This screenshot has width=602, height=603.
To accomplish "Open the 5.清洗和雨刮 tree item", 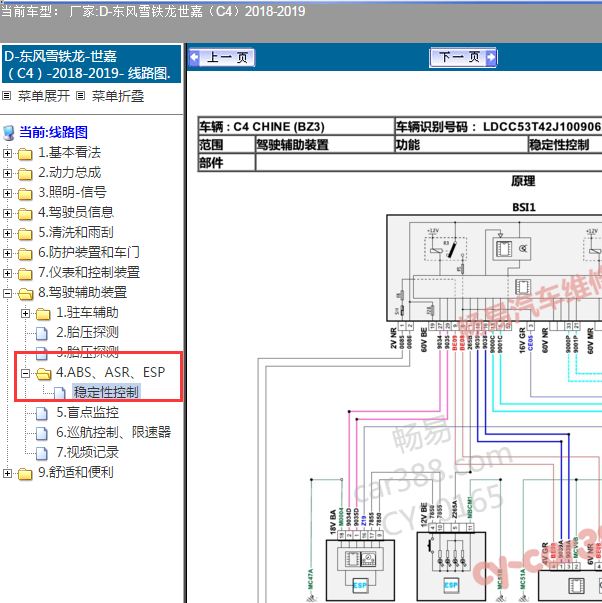I will [x=76, y=232].
